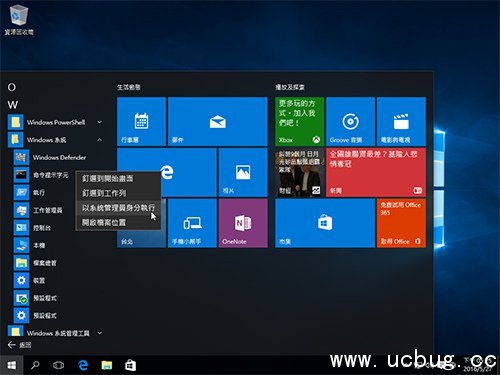Image resolution: width=500 pixels, height=375 pixels.
Task: Click the letter O section header
Action: (x=12, y=87)
